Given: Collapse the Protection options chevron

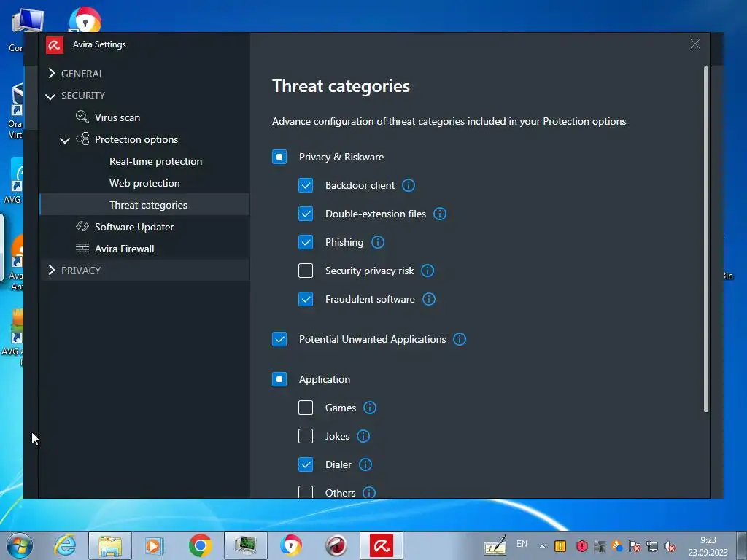Looking at the screenshot, I should point(65,140).
